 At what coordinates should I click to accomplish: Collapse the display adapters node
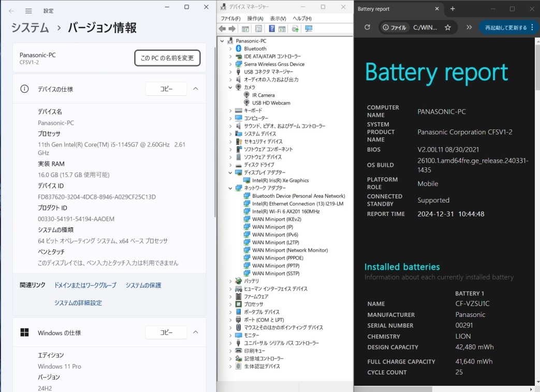(x=230, y=172)
